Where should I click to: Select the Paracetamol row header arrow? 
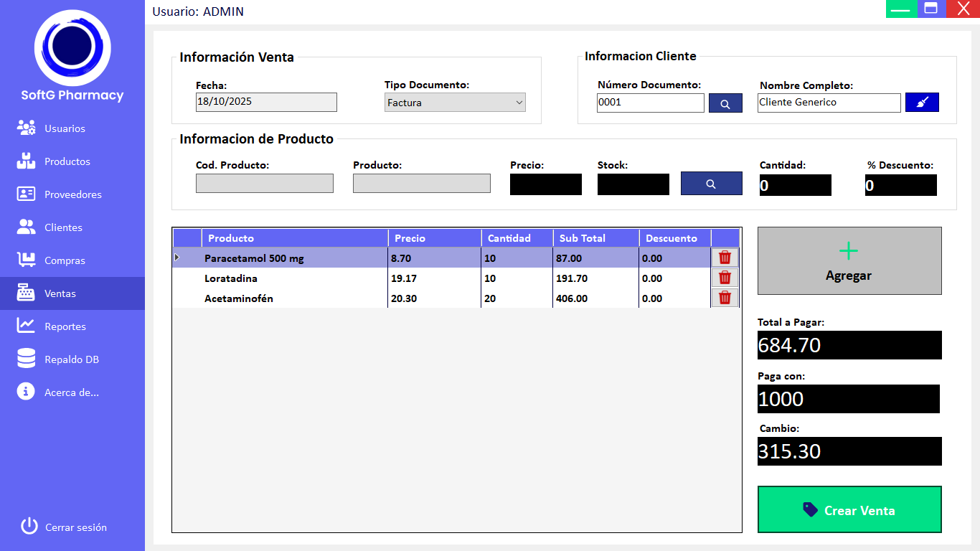(177, 258)
